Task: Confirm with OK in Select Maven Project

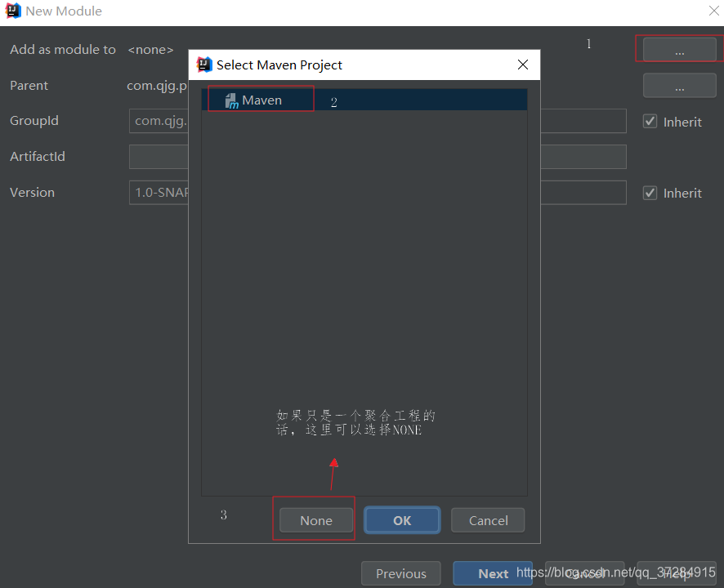Action: pos(402,520)
